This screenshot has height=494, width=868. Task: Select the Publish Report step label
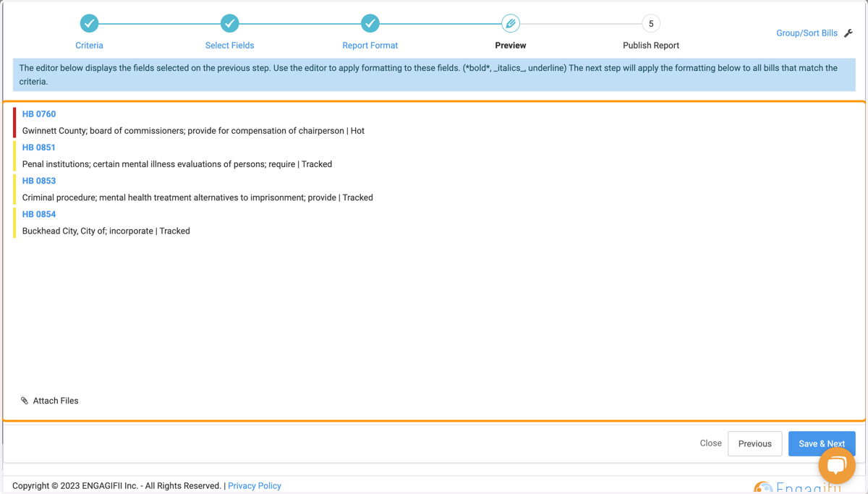pyautogui.click(x=651, y=45)
